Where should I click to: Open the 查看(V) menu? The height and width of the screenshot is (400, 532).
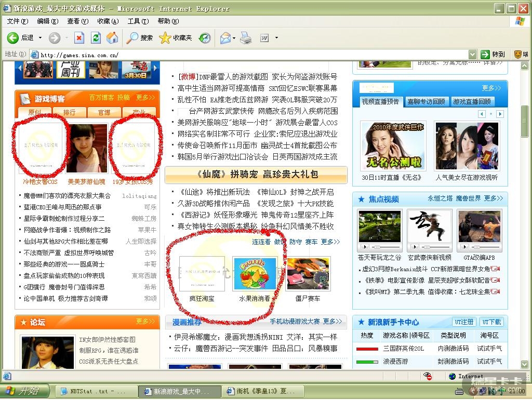(78, 21)
